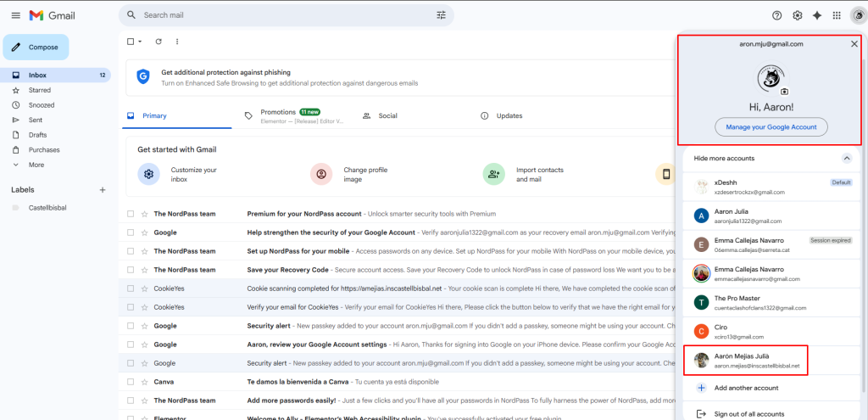Create new label with plus icon
868x420 pixels.
[103, 189]
